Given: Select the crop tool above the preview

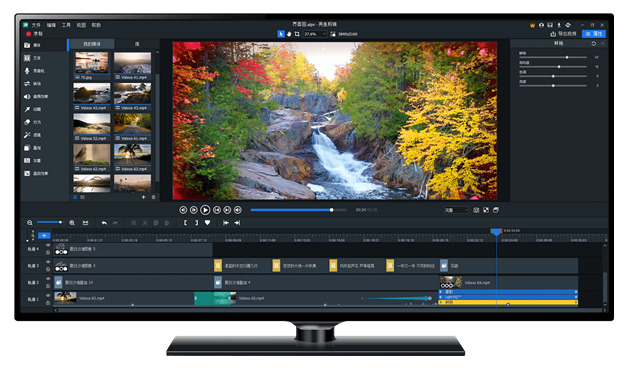Looking at the screenshot, I should [297, 34].
